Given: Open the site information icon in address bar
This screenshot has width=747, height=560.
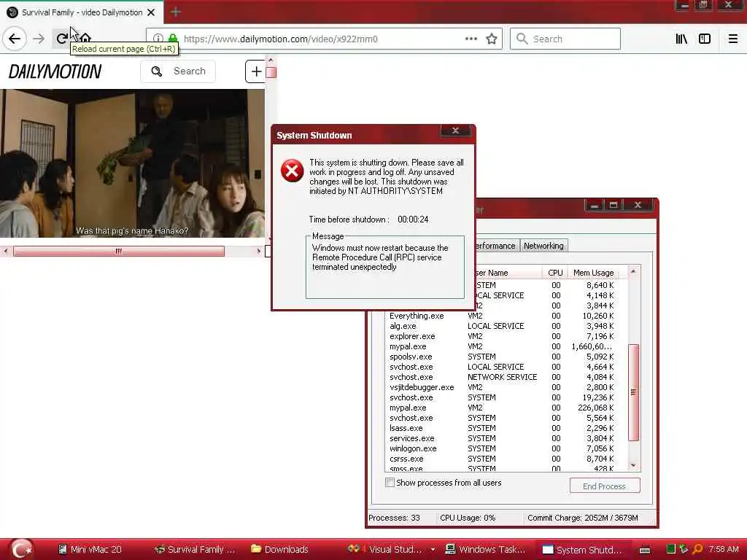Looking at the screenshot, I should [x=158, y=39].
